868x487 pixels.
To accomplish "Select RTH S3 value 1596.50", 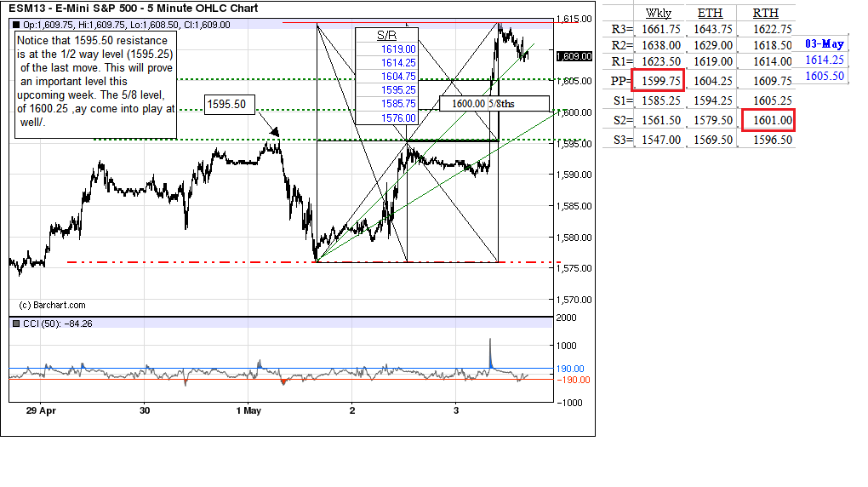I will tap(772, 140).
